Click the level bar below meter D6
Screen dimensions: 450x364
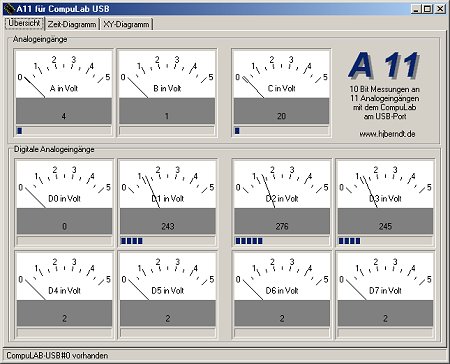(x=282, y=333)
